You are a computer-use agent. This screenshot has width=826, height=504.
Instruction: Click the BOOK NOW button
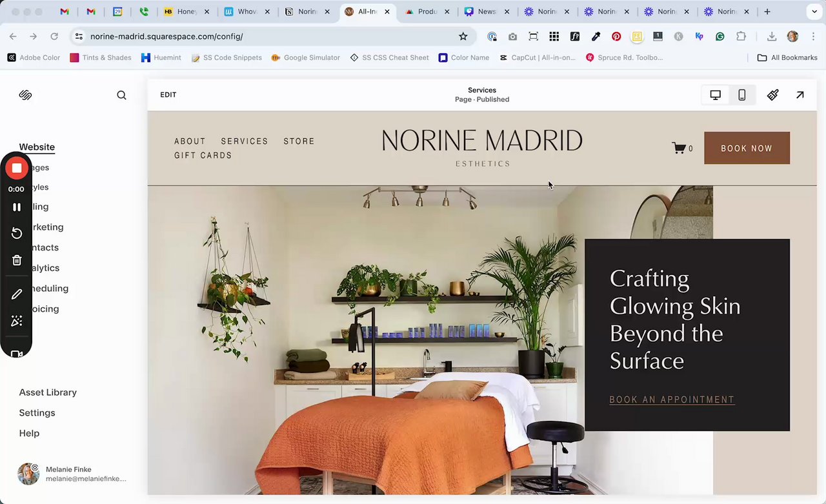click(747, 148)
